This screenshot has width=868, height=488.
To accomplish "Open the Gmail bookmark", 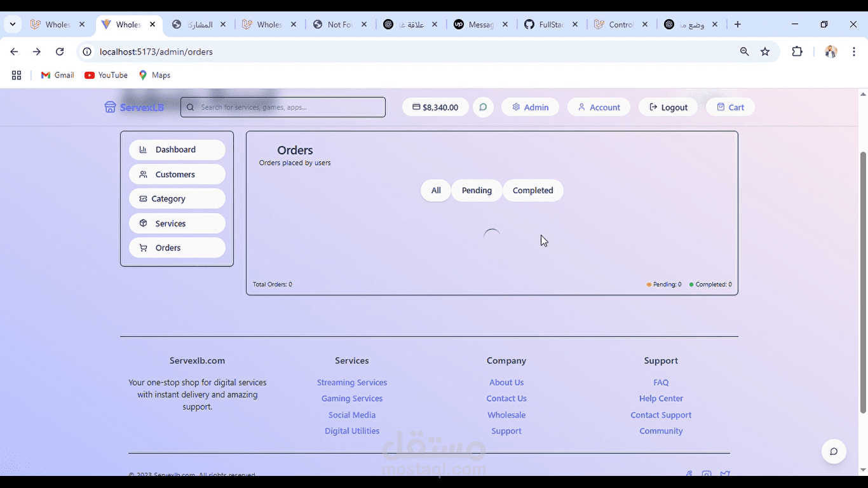I will pos(57,75).
